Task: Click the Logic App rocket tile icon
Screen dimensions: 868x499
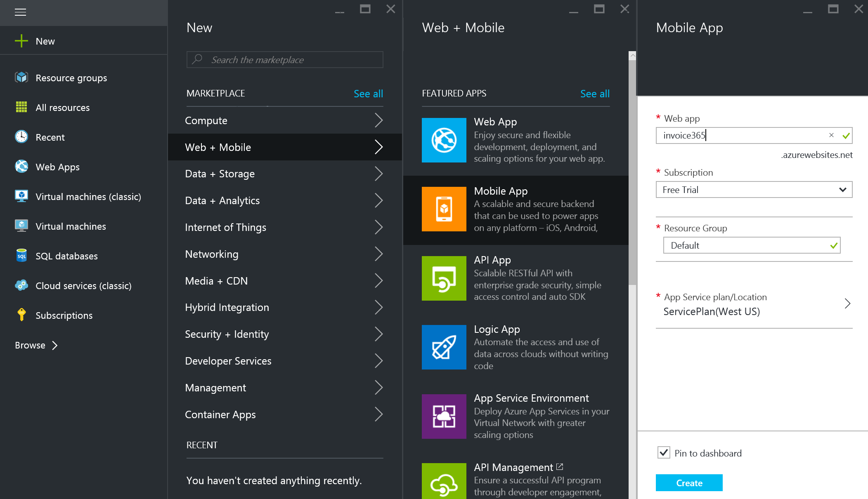Action: pos(444,347)
